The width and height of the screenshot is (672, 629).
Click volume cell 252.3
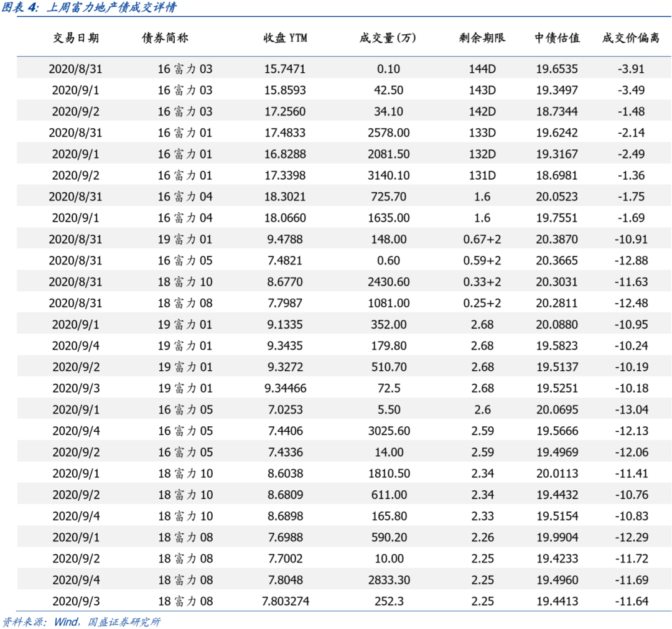389,602
